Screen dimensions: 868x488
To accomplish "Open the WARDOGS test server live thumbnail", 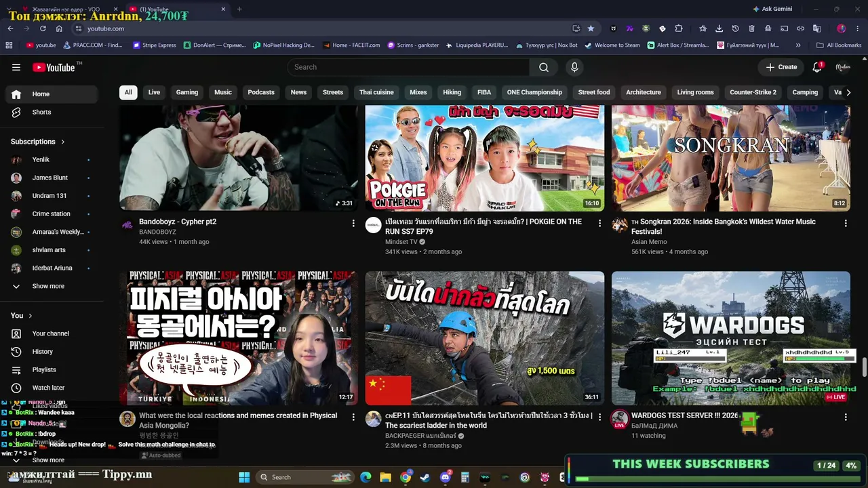I will pos(731,338).
